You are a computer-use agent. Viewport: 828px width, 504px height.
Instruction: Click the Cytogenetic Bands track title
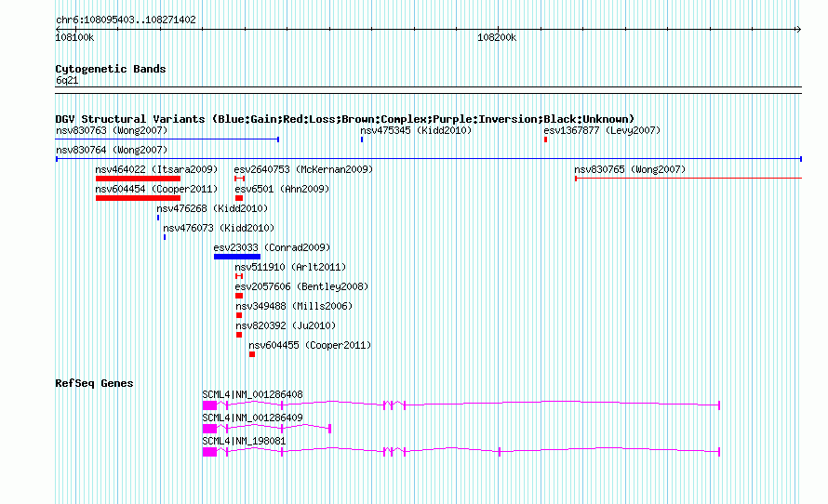[x=111, y=69]
